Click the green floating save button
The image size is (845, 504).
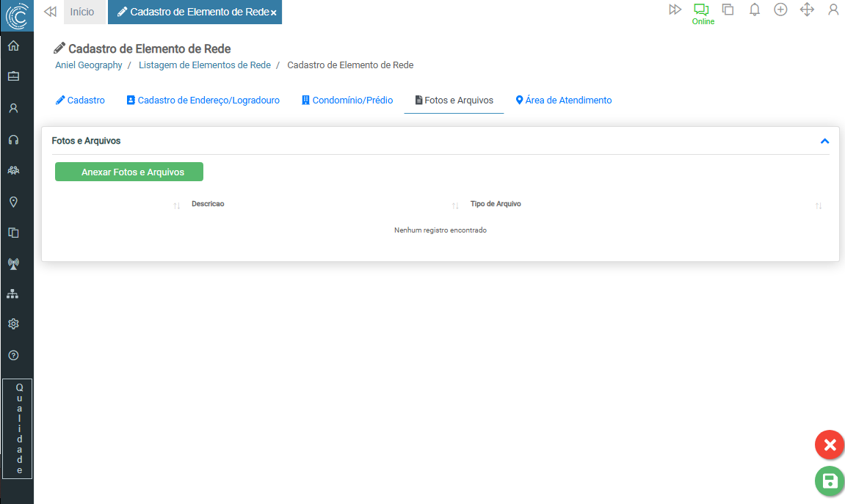pos(830,481)
